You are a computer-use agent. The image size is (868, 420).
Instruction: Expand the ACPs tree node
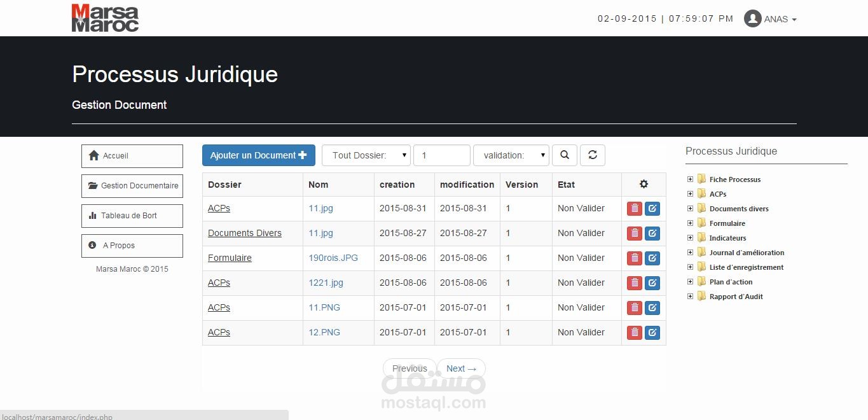click(x=690, y=194)
